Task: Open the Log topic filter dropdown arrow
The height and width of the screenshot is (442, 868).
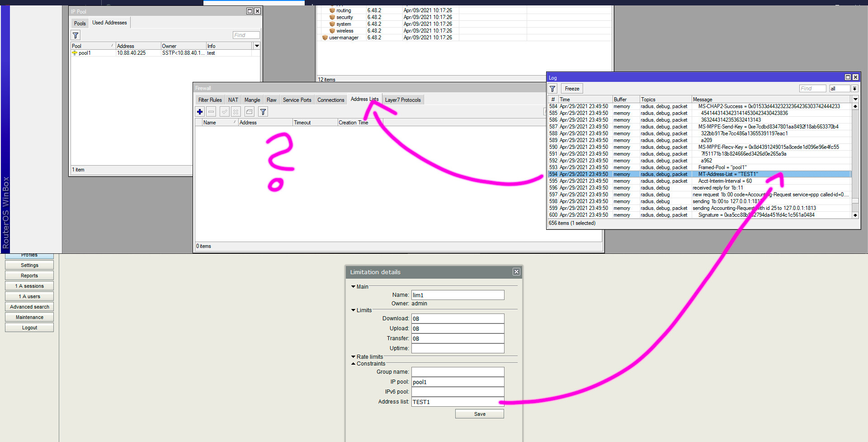Action: 854,89
